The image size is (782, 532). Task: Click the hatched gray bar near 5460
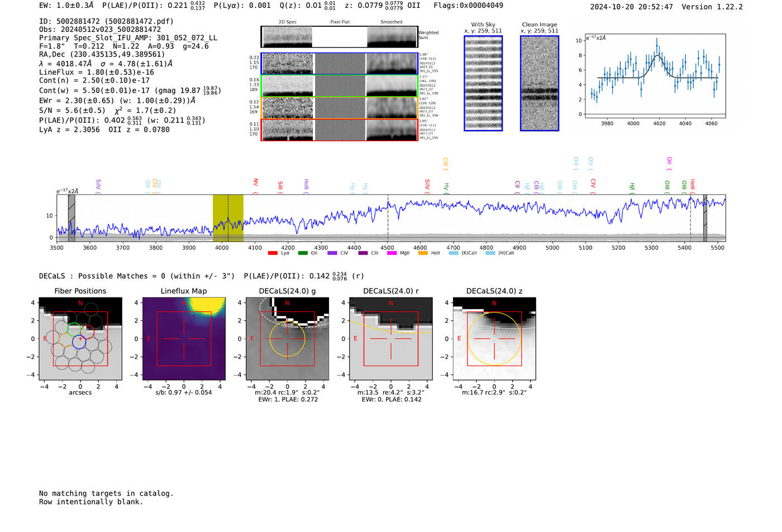(x=705, y=218)
